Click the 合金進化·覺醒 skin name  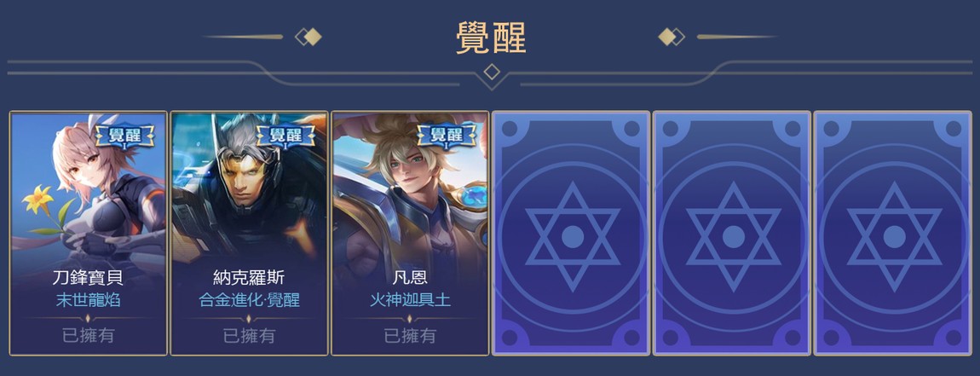(x=250, y=300)
